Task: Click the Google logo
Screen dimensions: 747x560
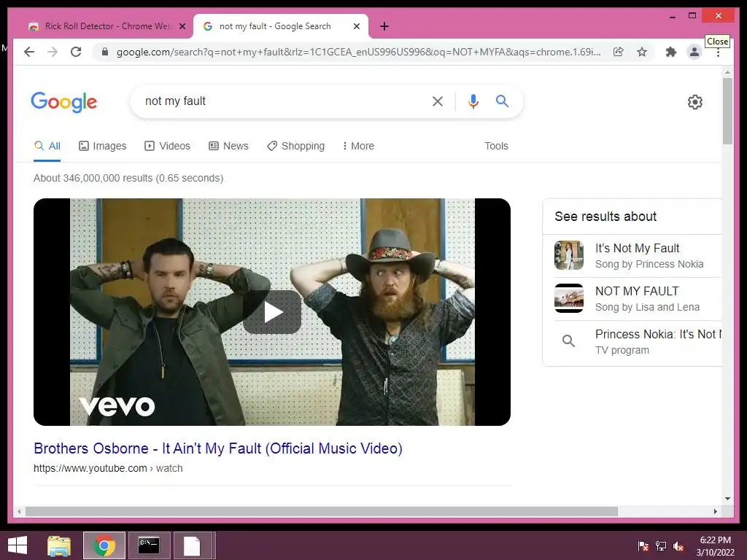Action: [x=64, y=102]
